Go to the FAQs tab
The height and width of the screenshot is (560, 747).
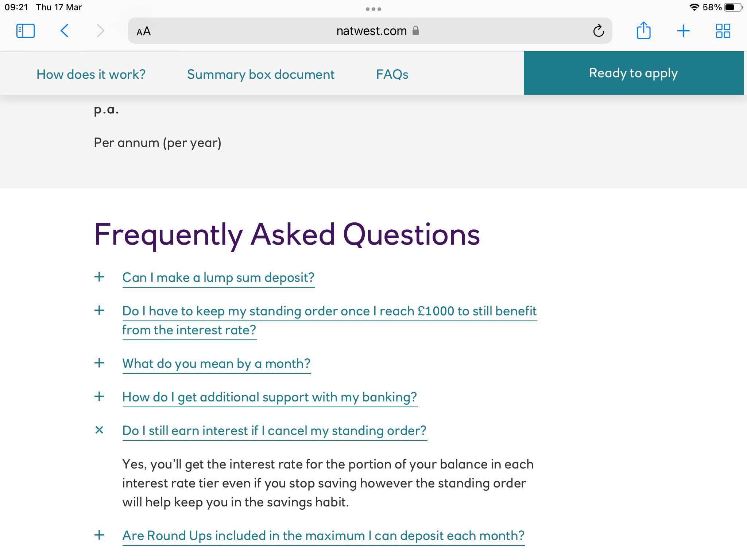392,74
